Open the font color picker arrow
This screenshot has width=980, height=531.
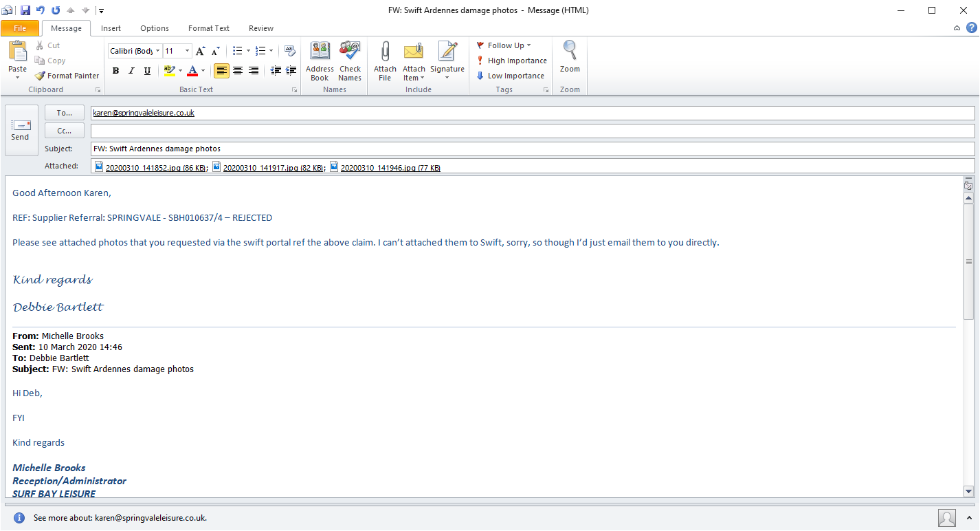[203, 71]
